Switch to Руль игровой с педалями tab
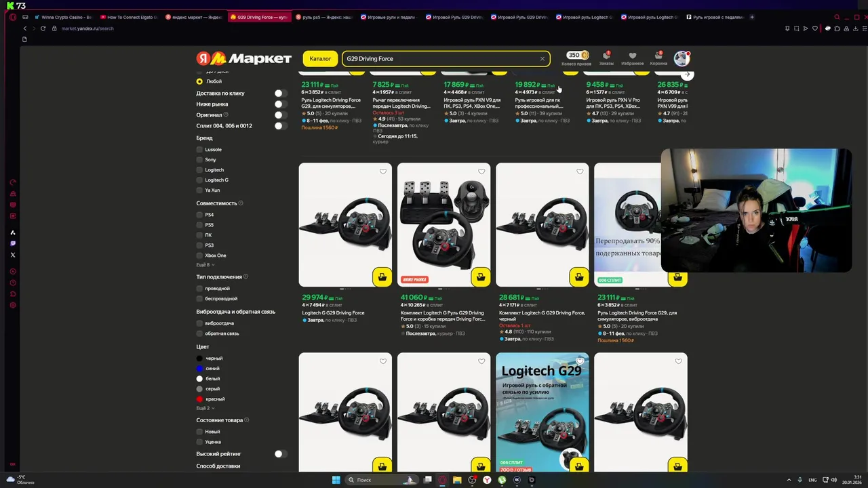This screenshot has height=488, width=868. [715, 17]
